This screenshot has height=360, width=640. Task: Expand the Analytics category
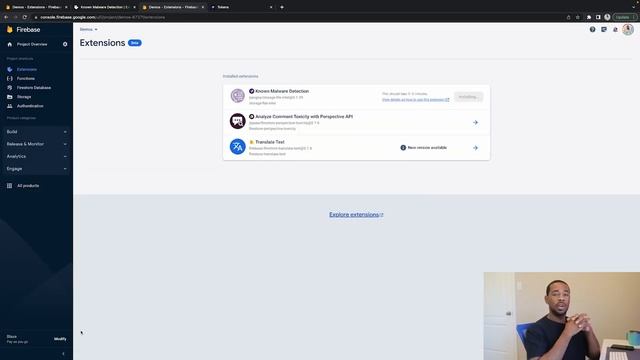coord(37,156)
